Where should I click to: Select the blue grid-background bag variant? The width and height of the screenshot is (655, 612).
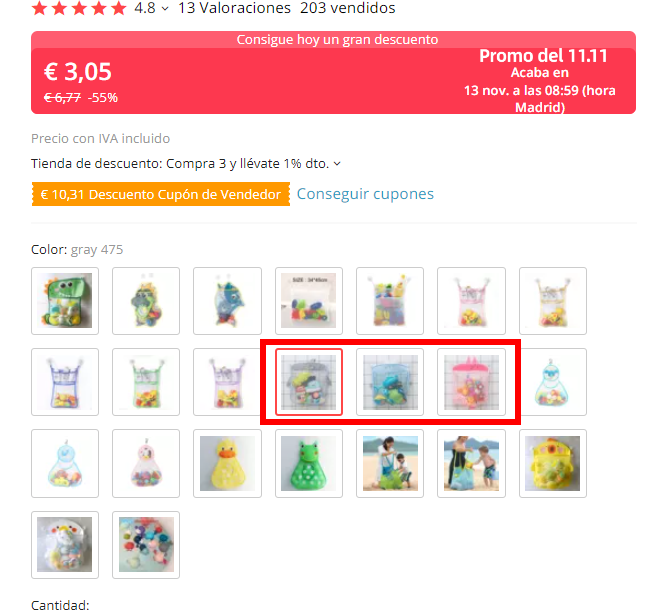coord(390,382)
